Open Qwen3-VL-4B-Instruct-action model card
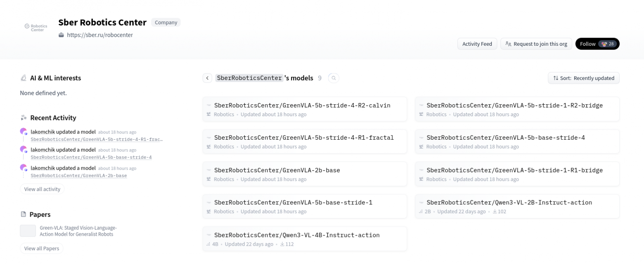 pos(297,235)
